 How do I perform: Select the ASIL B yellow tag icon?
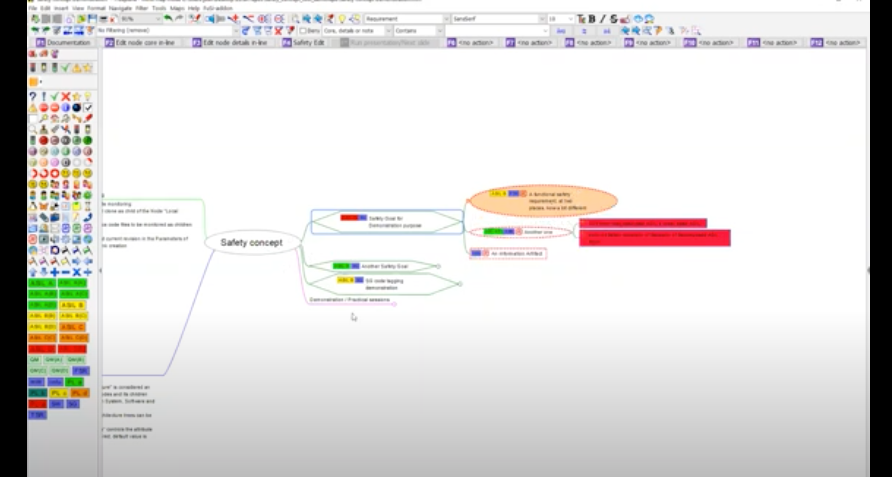72,305
